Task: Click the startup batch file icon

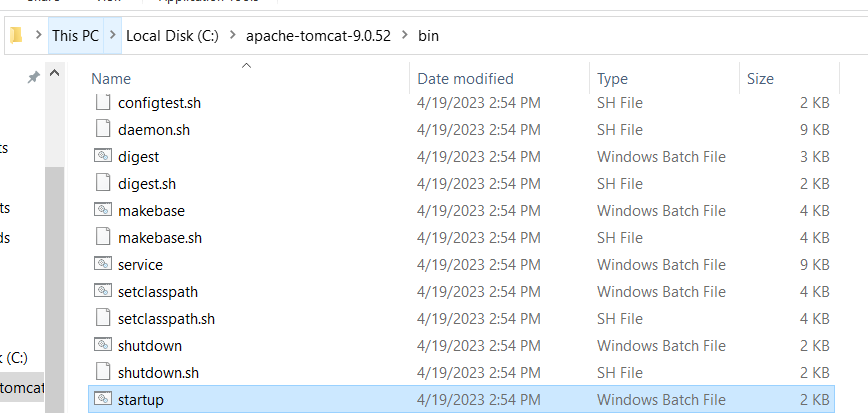Action: tap(103, 399)
